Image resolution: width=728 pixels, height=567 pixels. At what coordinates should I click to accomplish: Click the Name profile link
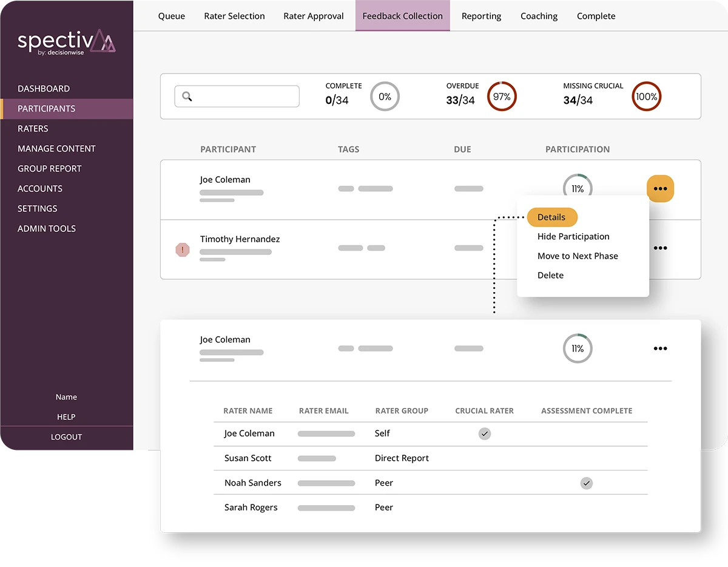66,397
